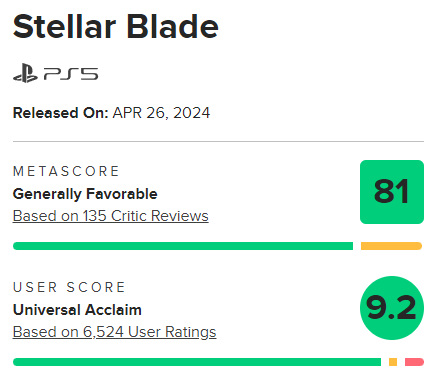434x382 pixels.
Task: Click the Released On label
Action: [x=61, y=113]
